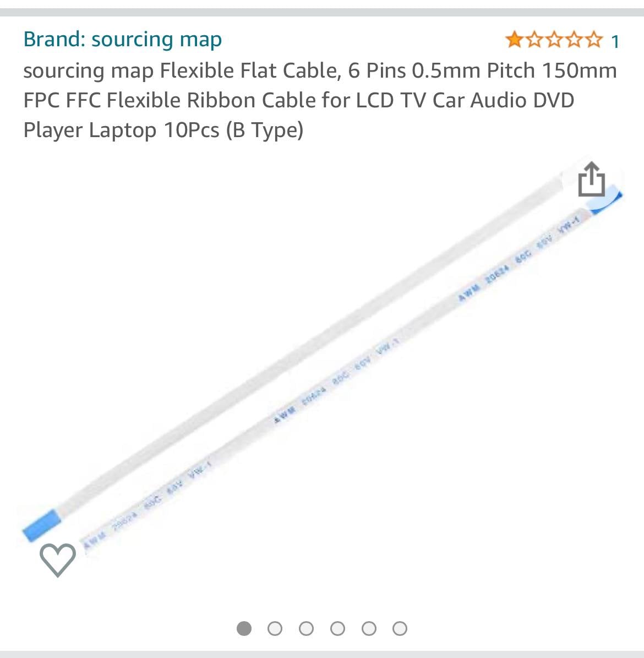This screenshot has width=644, height=658.
Task: Select the first filled image carousel dot
Action: [244, 628]
